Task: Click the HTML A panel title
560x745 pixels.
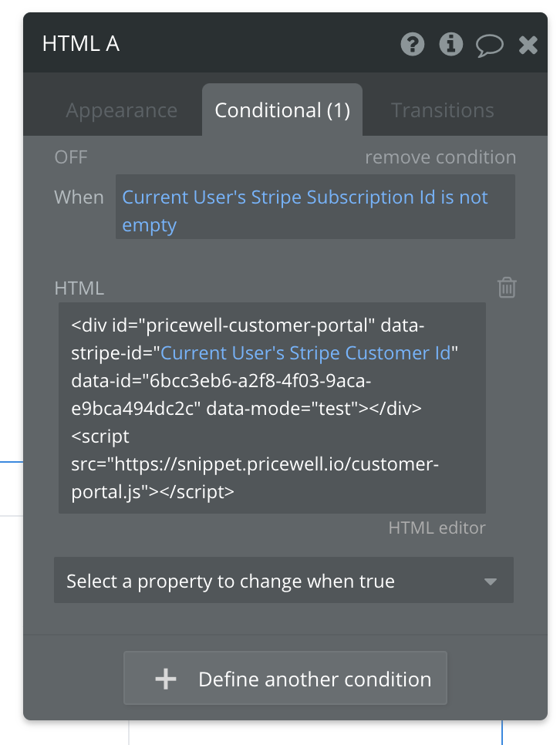Action: (x=80, y=44)
